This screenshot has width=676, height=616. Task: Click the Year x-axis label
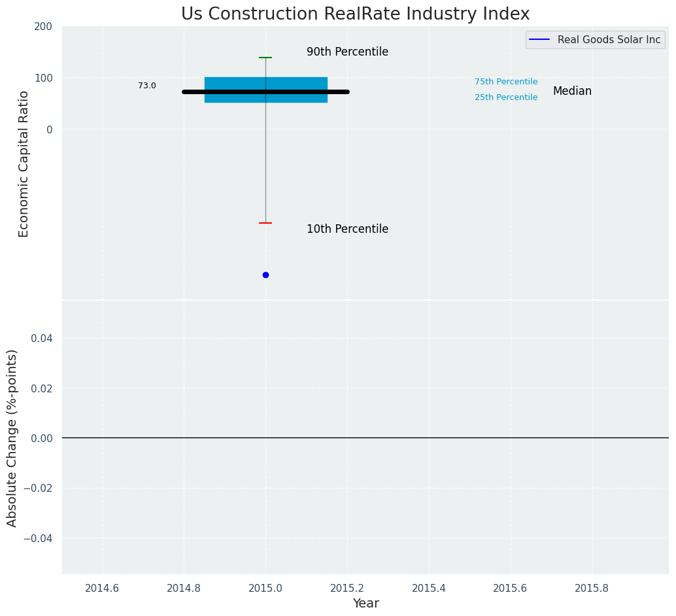(x=365, y=603)
